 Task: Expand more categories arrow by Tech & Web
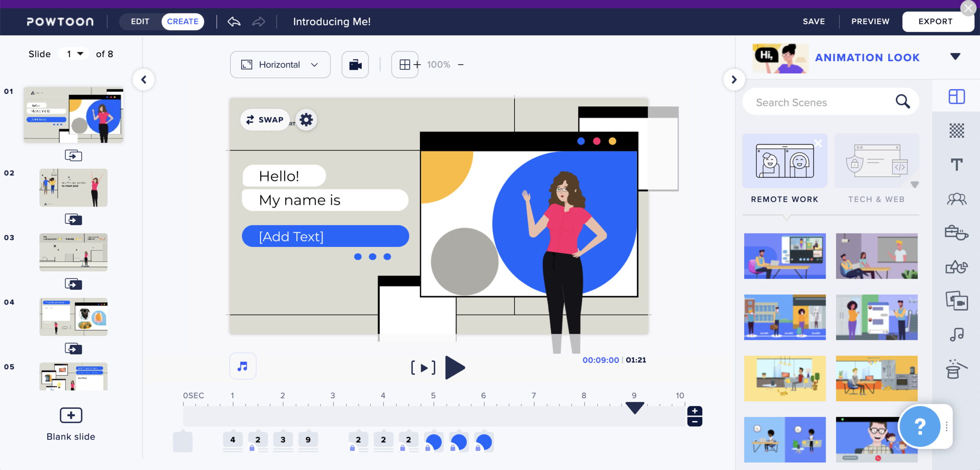[x=915, y=184]
